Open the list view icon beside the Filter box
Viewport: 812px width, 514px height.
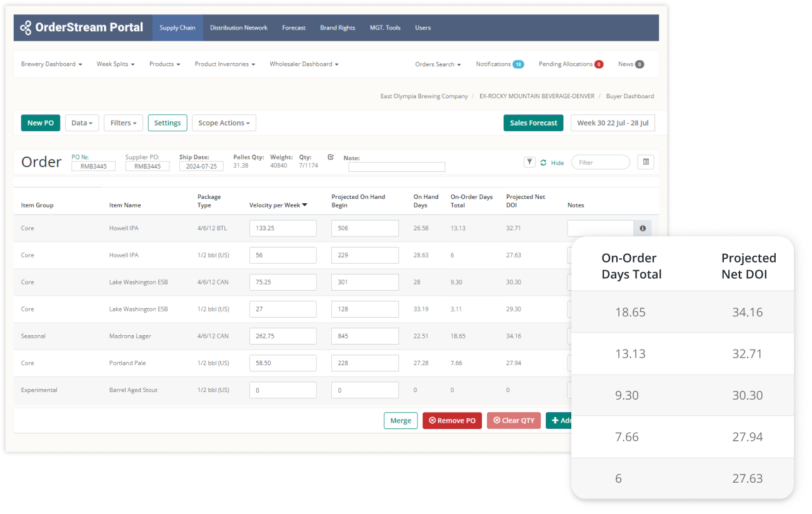click(x=646, y=162)
